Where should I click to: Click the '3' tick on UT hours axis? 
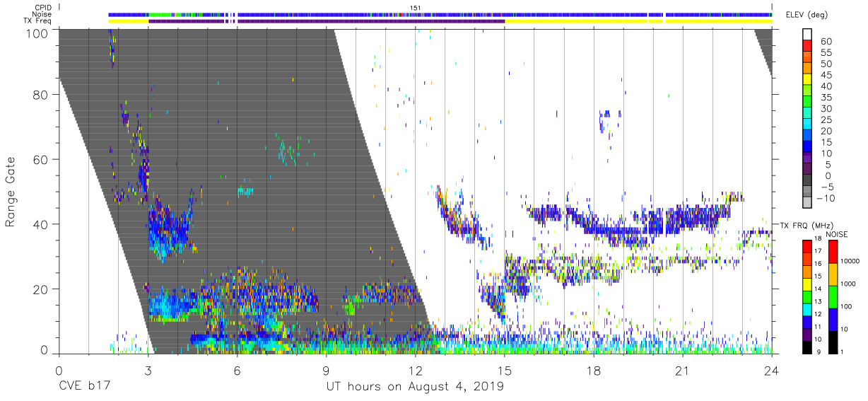[148, 371]
